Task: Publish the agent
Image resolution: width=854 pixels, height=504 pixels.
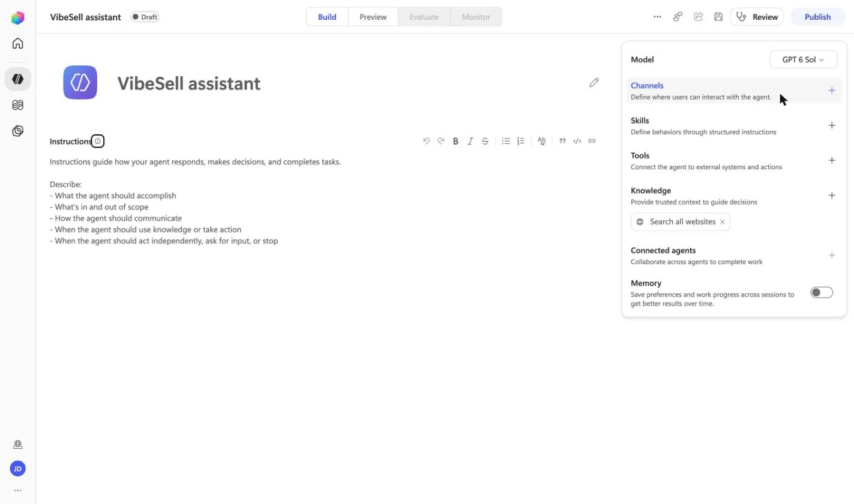Action: [817, 17]
